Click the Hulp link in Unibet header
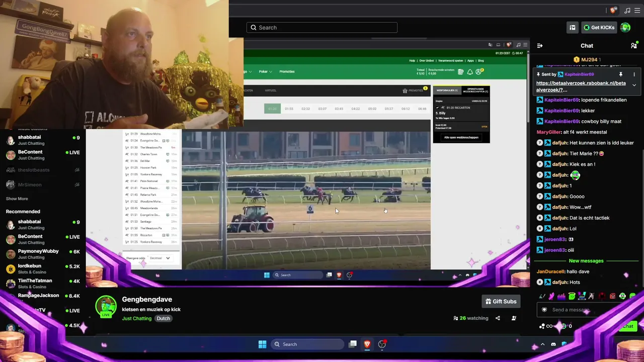This screenshot has height=362, width=644. point(412,60)
